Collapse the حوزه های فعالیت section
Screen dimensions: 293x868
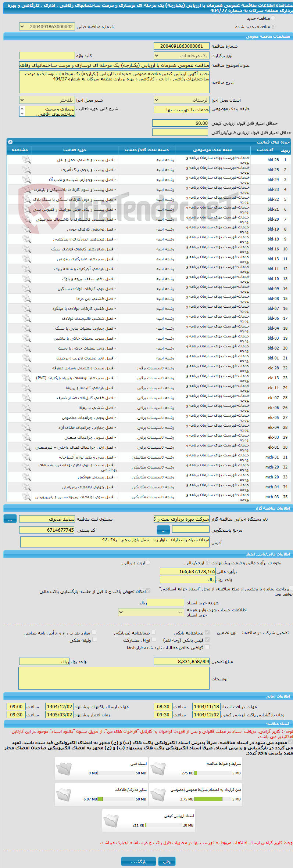coord(10,142)
